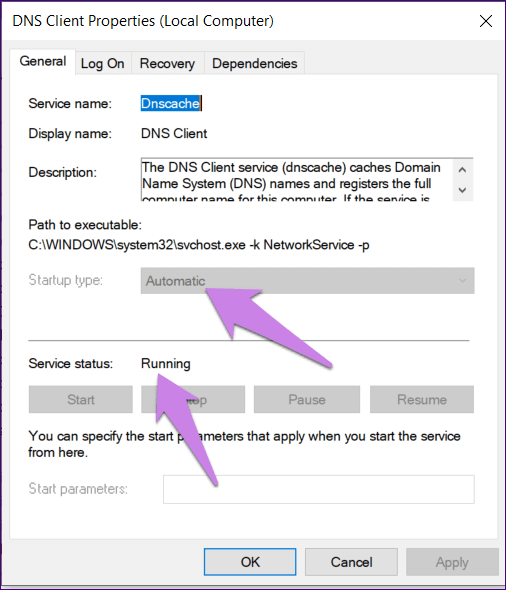This screenshot has height=590, width=506.
Task: Click the highlighted Dnscache service name
Action: (x=170, y=103)
